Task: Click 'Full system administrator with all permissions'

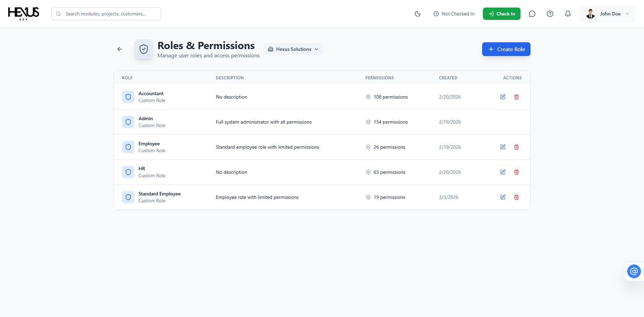Action: point(264,122)
